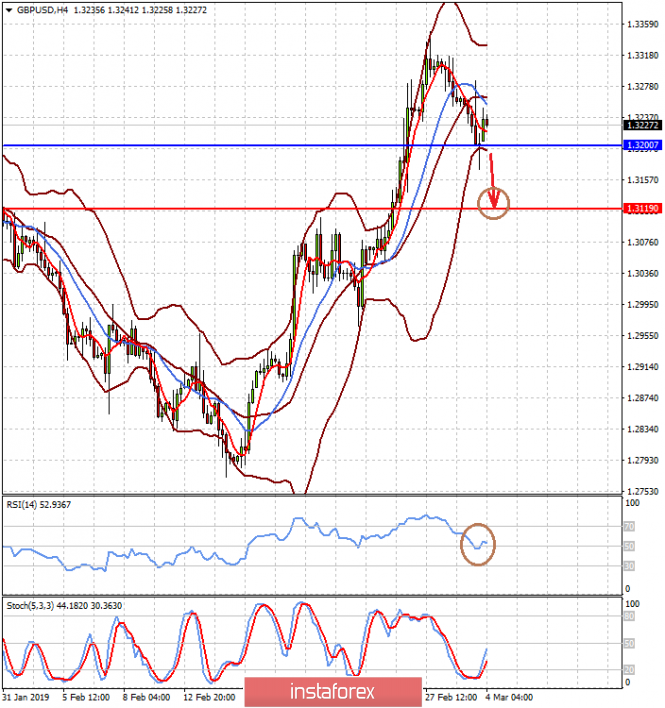Screen dimensions: 665x708
Task: Click price scale value 1.28740
Action: [x=643, y=398]
